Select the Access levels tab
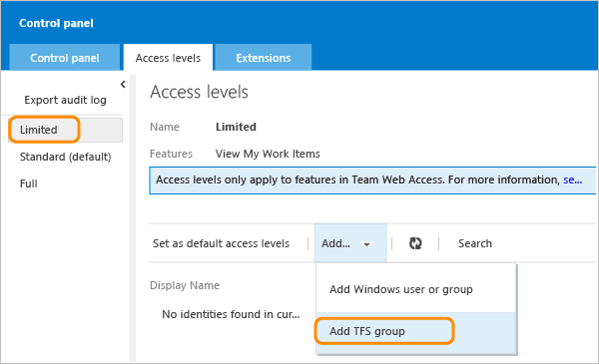 tap(168, 58)
